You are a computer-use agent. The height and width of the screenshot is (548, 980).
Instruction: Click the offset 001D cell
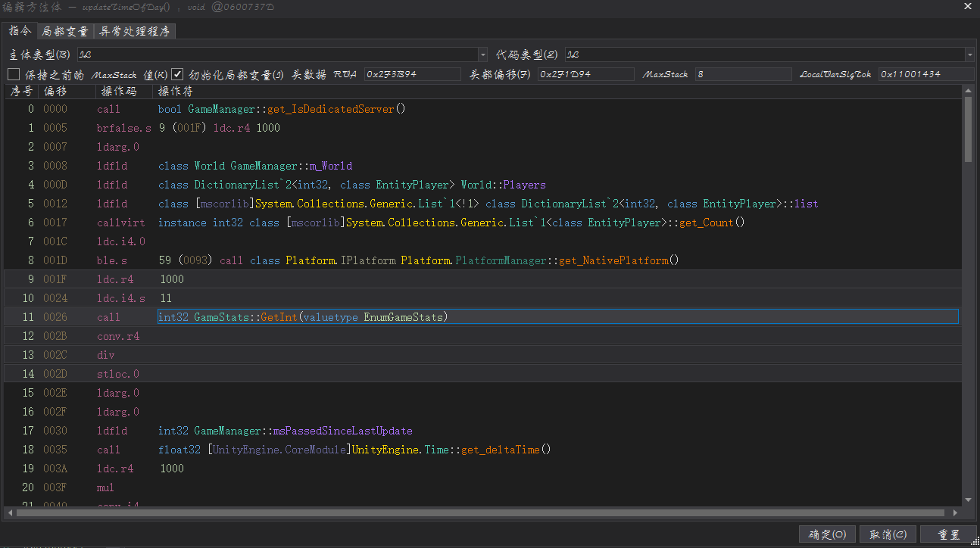pyautogui.click(x=55, y=260)
